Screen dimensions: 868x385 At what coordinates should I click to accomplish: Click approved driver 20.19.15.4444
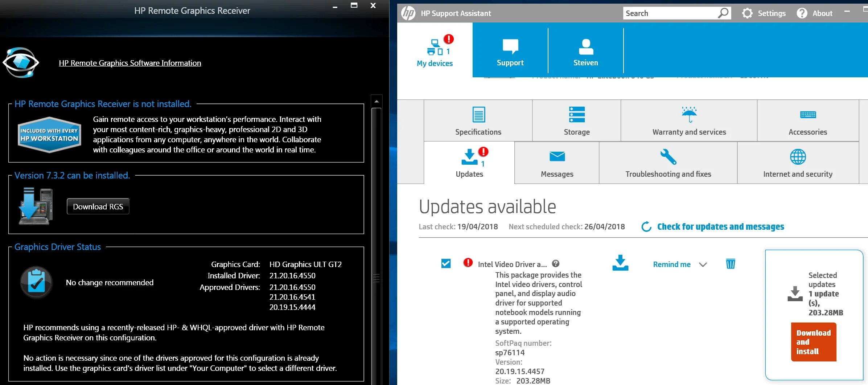point(292,307)
